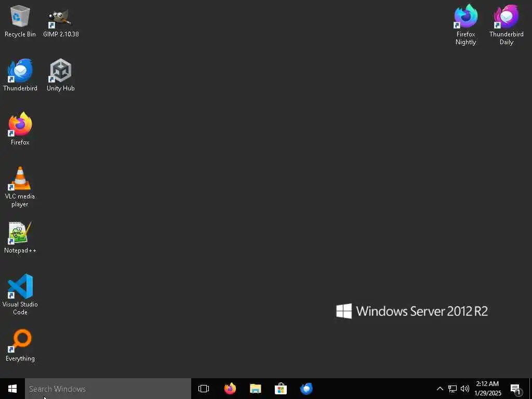Select the Unity Hub desktop shortcut
The image size is (532, 399).
[x=61, y=75]
